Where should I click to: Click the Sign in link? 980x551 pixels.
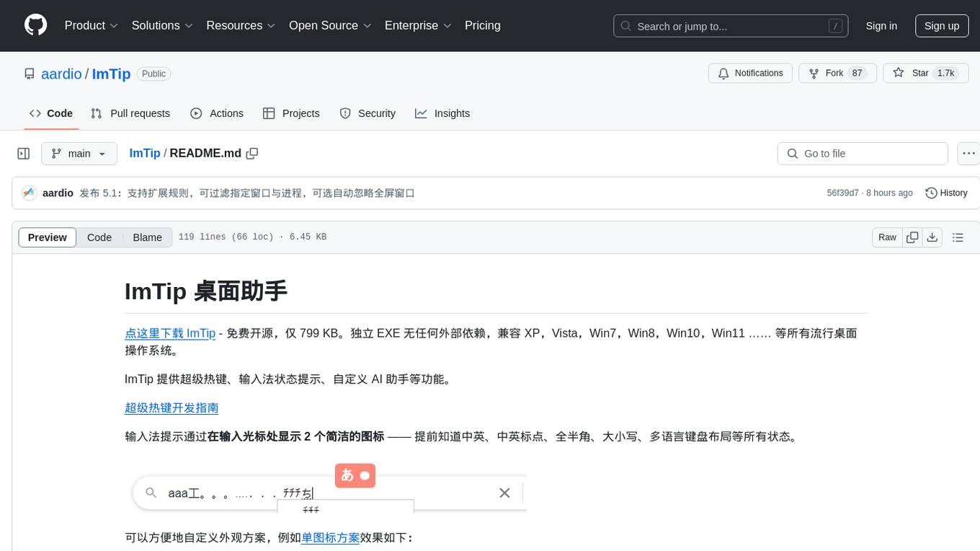point(881,26)
